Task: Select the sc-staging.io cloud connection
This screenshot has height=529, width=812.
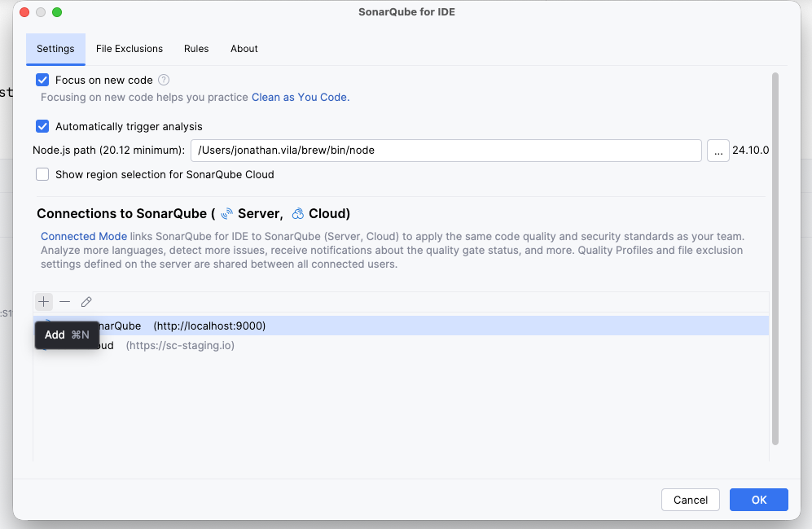Action: point(179,346)
